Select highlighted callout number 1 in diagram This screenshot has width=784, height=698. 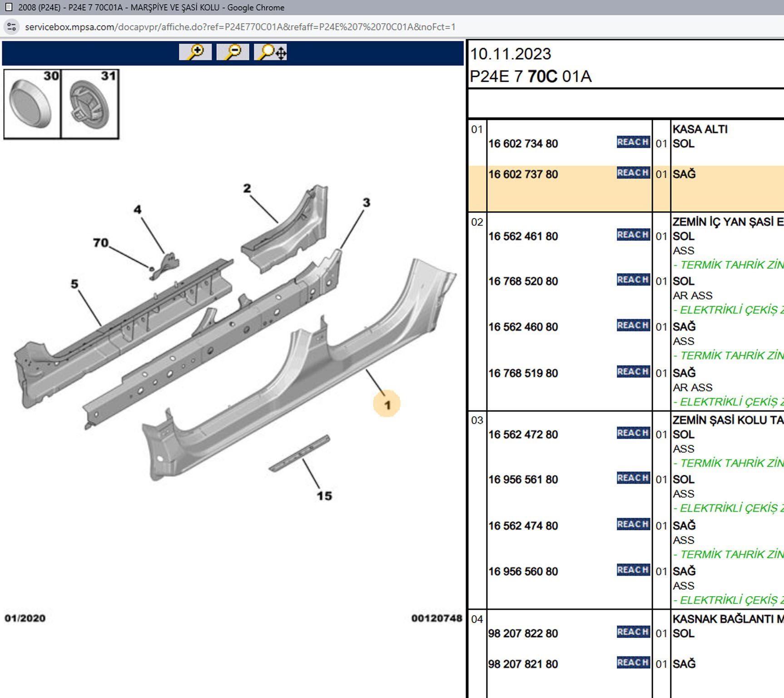tap(387, 404)
